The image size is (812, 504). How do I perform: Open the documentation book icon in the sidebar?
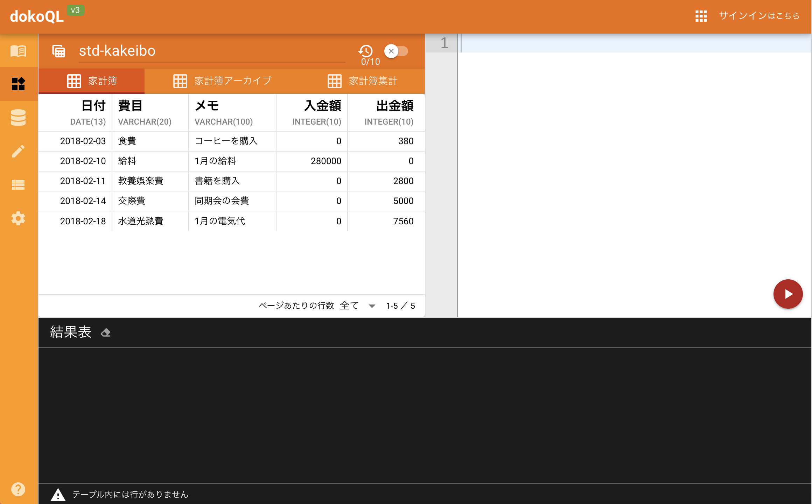point(18,51)
